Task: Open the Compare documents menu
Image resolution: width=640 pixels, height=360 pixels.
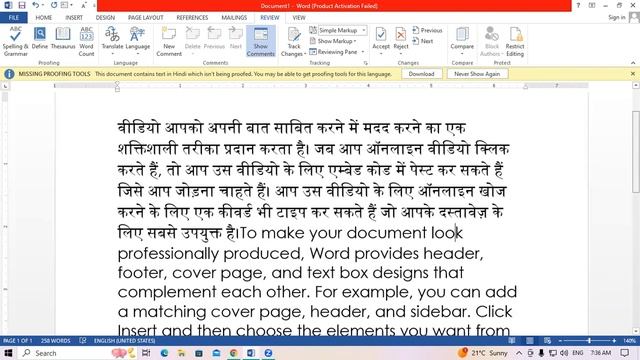Action: [x=462, y=41]
